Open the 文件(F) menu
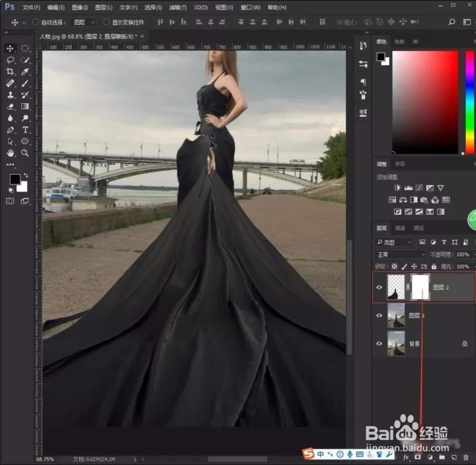The height and width of the screenshot is (465, 476). (31, 7)
